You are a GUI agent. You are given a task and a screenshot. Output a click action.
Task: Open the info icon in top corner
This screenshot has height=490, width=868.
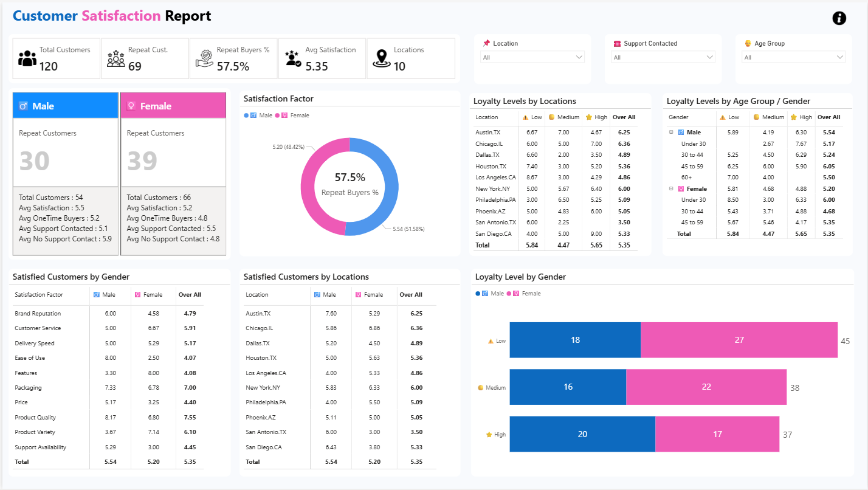point(839,18)
